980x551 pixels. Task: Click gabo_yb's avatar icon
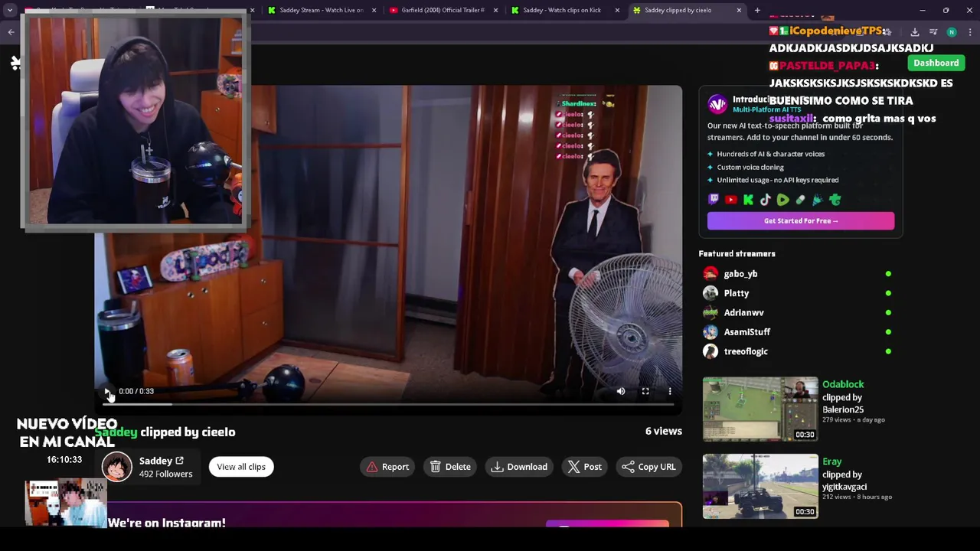pos(710,273)
